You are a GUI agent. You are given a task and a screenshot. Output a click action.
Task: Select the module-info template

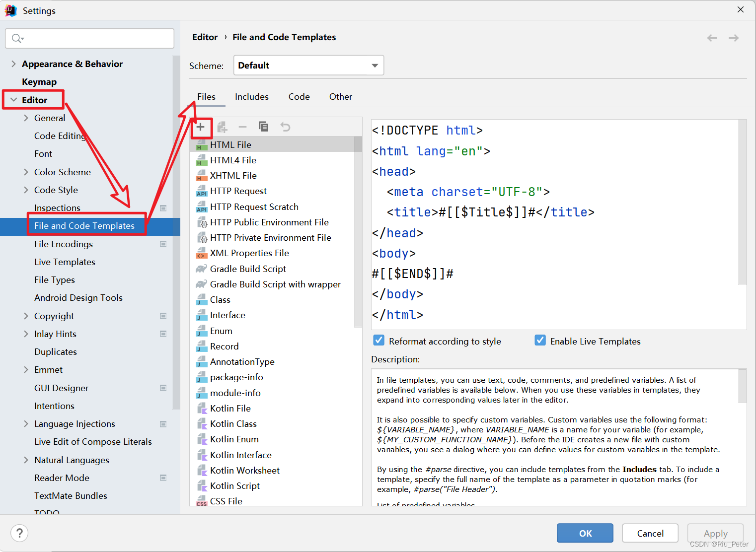235,393
